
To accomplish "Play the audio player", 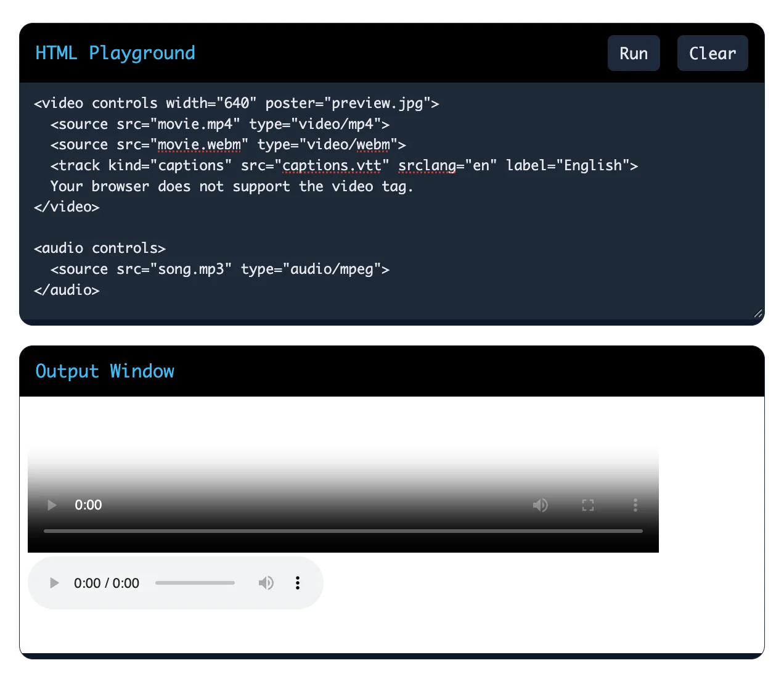I will pyautogui.click(x=54, y=583).
